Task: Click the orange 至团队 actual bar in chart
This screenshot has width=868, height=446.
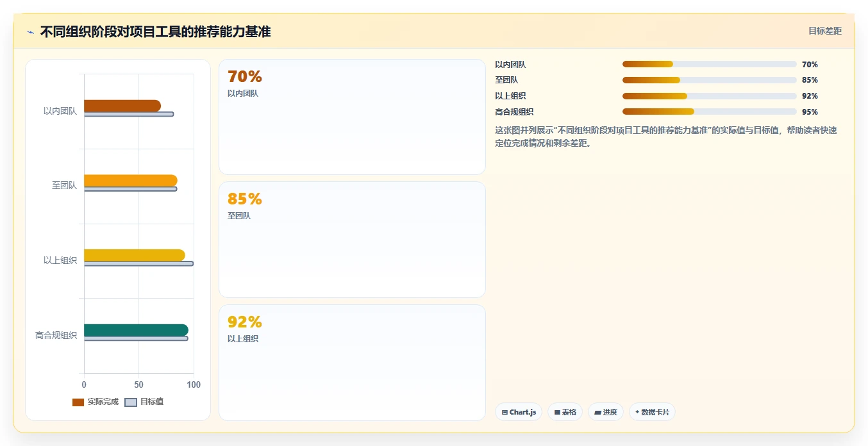Action: [x=131, y=181]
